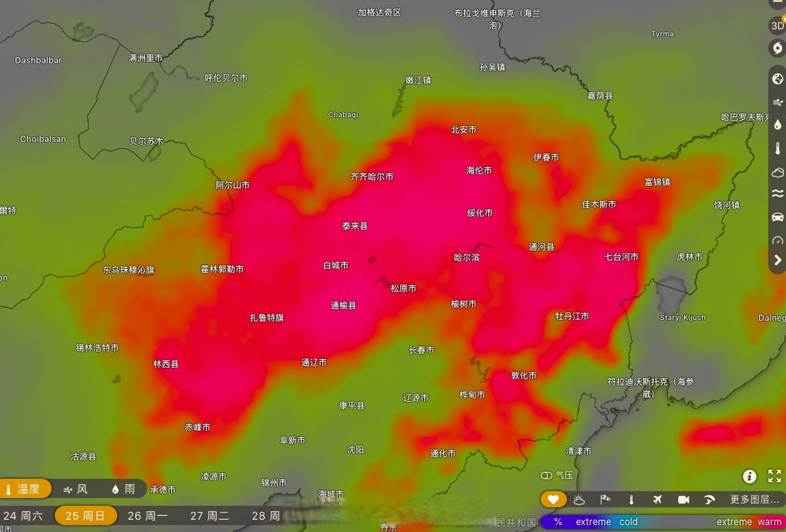Open the hurricane tracker icon
Screen dimensions: 786x532
[x=777, y=48]
